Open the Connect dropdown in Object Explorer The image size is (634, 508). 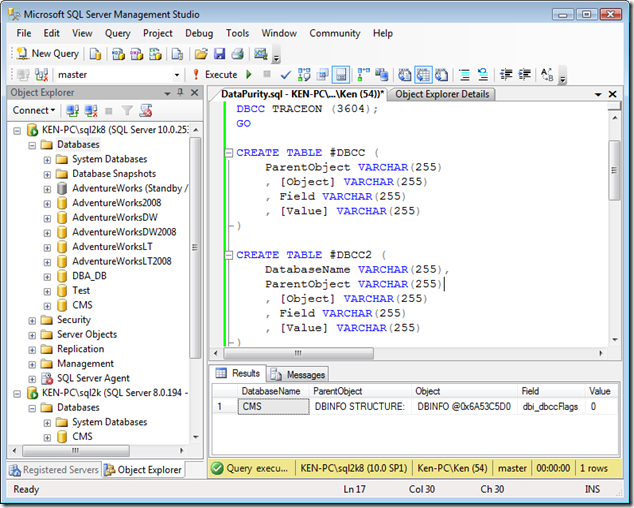coord(34,110)
